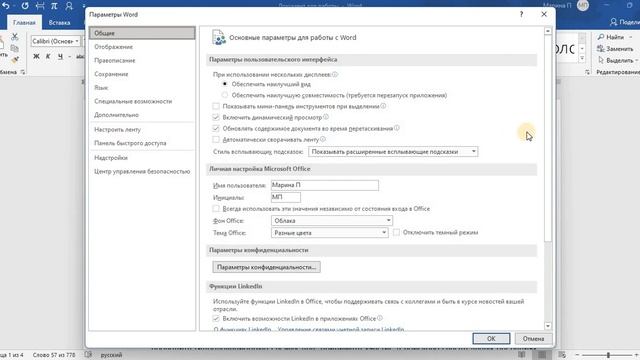This screenshot has height=360, width=640.
Task: Click the Redo circular arrow icon
Action: click(x=25, y=6)
